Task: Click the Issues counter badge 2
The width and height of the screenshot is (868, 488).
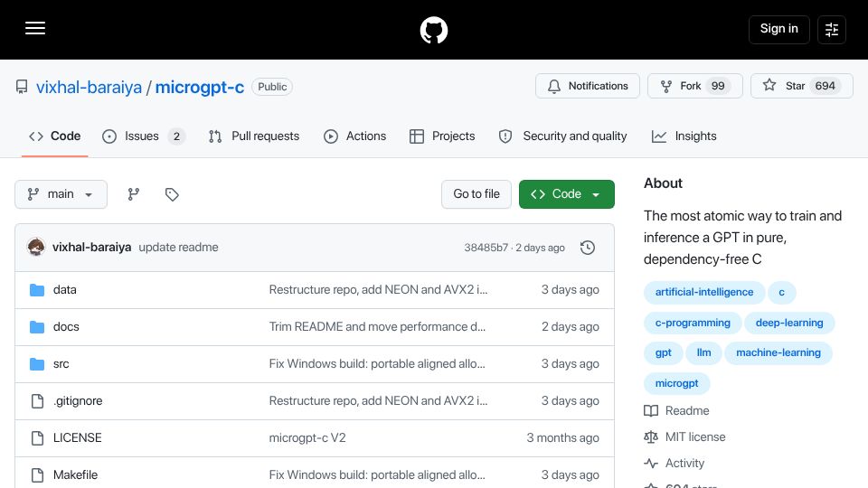Action: [x=176, y=136]
